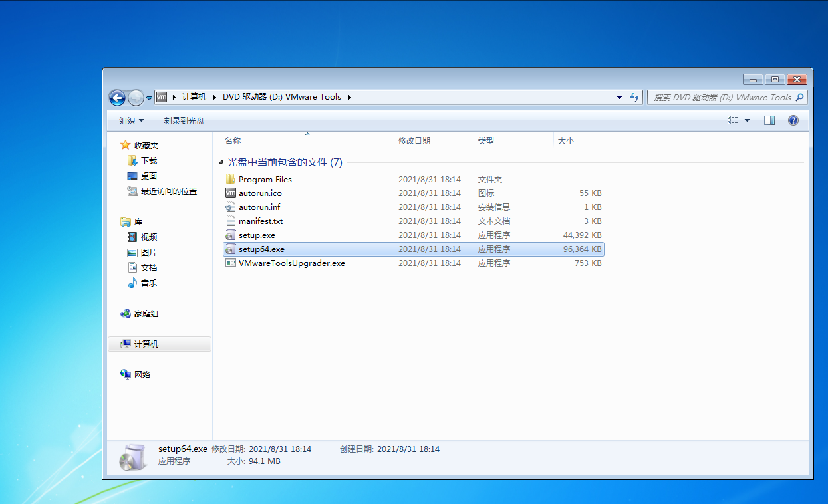The width and height of the screenshot is (828, 504).
Task: Minimize the Explorer window
Action: [753, 79]
